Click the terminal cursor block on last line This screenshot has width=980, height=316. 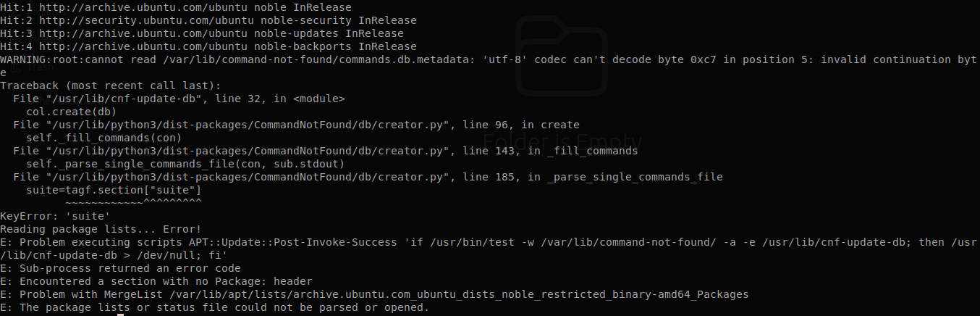pos(120,315)
